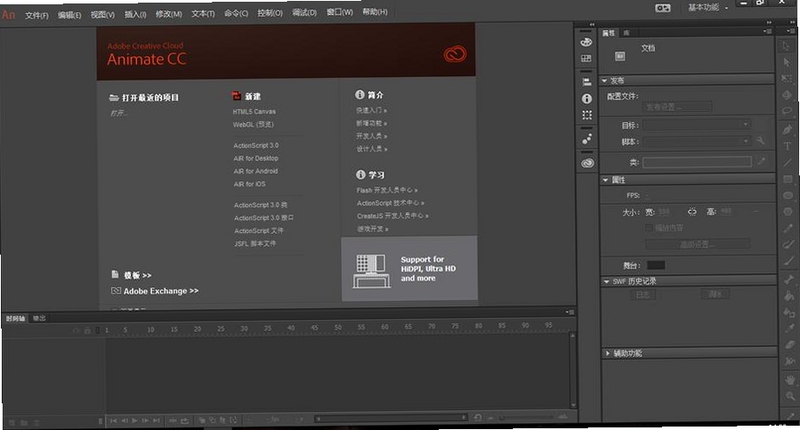Toggle width-height link constraint icon
This screenshot has width=800, height=430.
click(x=692, y=211)
